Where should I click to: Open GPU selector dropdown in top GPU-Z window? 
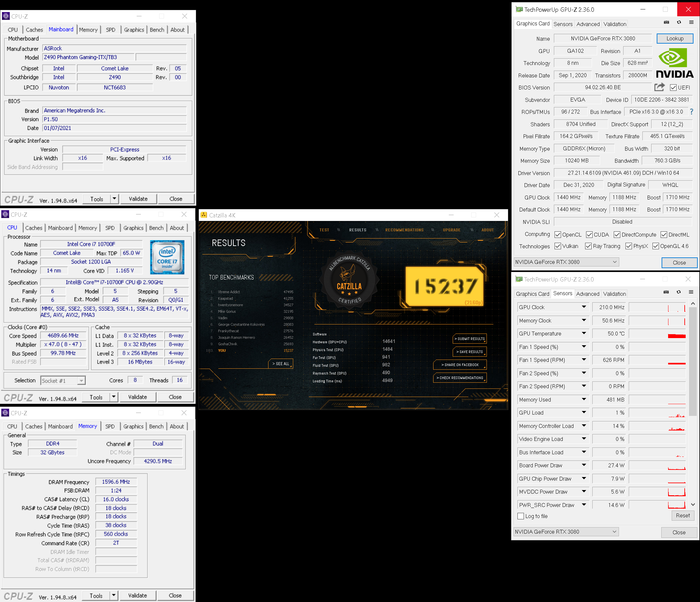[x=566, y=262]
